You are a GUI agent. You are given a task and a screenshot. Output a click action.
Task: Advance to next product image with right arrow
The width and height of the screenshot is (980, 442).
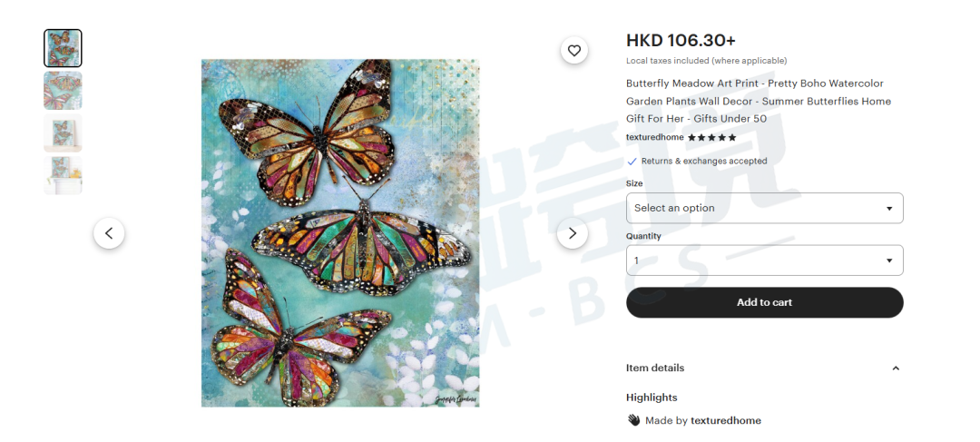[572, 233]
